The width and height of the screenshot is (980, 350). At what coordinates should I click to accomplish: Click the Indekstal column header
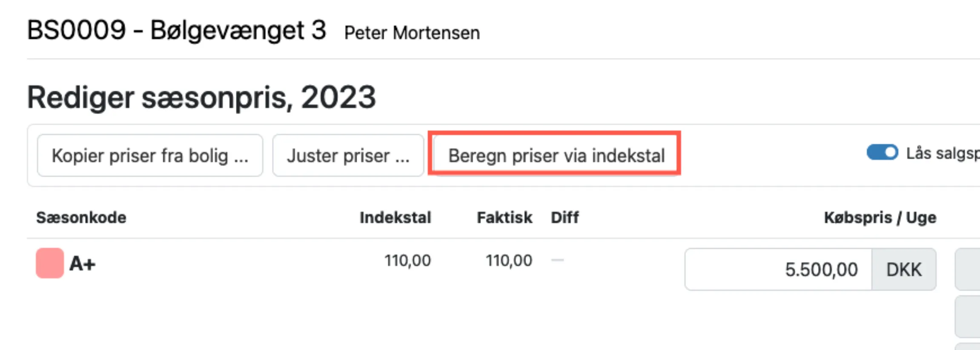(395, 218)
